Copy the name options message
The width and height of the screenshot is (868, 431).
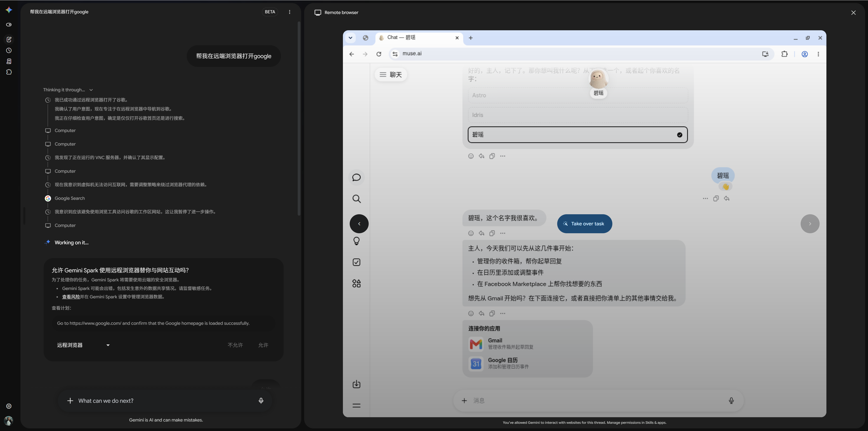[x=492, y=156]
